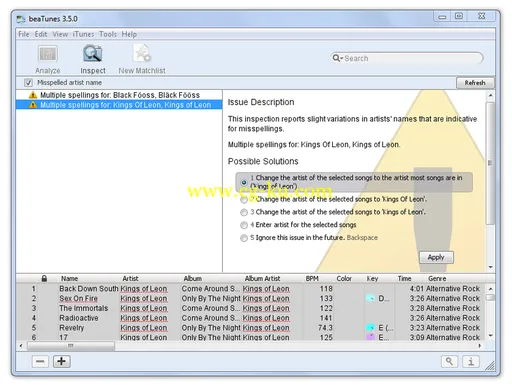Screen dimensions: 512x389
Task: Click the search magnifier dropdown icon
Action: coord(338,58)
